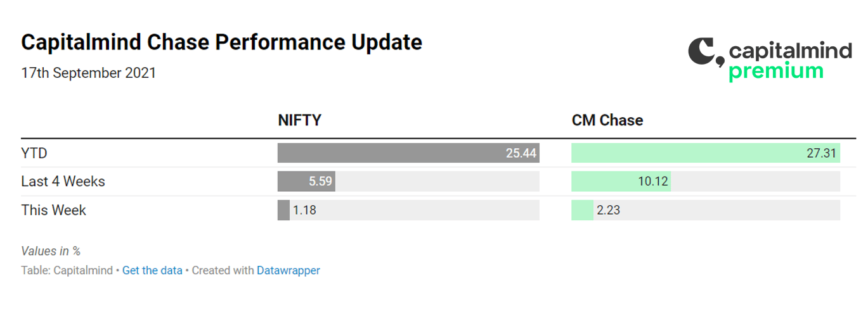Click the NIFTY This Week bar 1.18
Image resolution: width=868 pixels, height=314 pixels.
coord(283,210)
